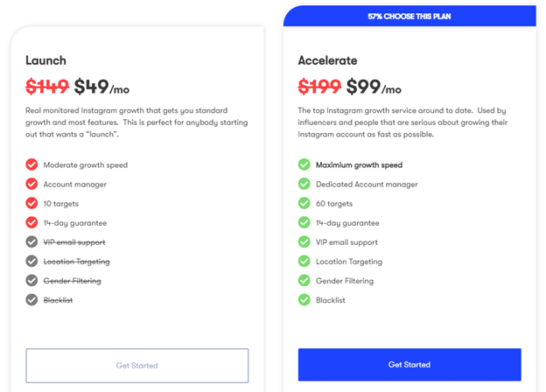Click red check icon beside 10 targets

31,203
